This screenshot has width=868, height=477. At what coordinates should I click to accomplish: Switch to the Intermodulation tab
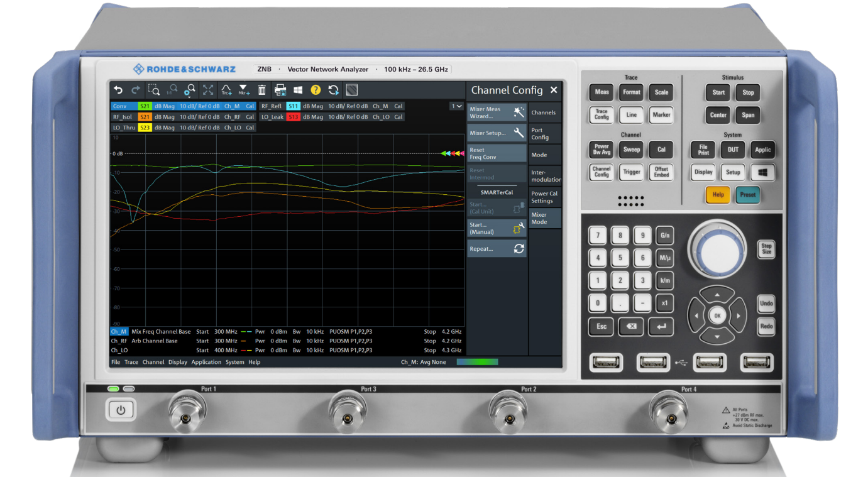pos(544,176)
